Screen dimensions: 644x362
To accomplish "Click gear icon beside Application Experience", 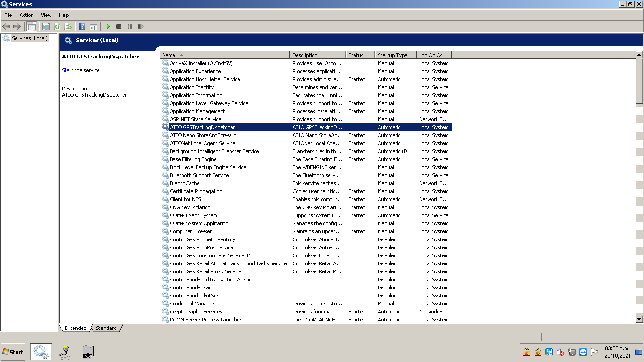I will 165,71.
